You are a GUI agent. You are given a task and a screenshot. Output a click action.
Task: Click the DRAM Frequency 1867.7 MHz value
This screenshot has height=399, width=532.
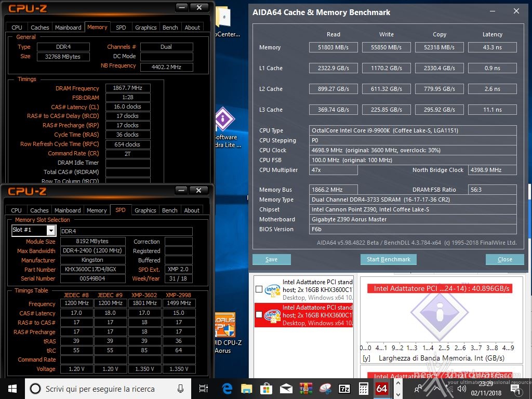point(128,88)
